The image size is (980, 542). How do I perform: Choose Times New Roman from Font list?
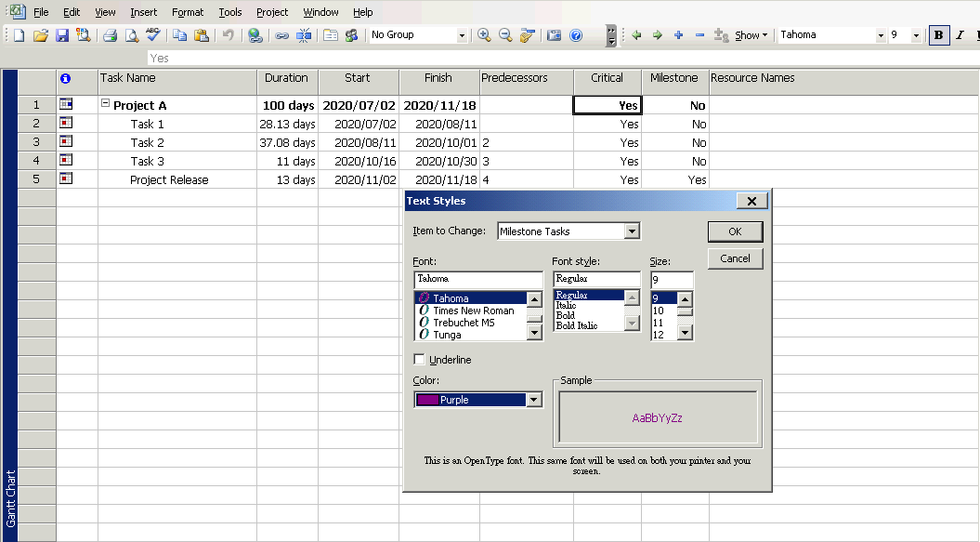(x=473, y=311)
